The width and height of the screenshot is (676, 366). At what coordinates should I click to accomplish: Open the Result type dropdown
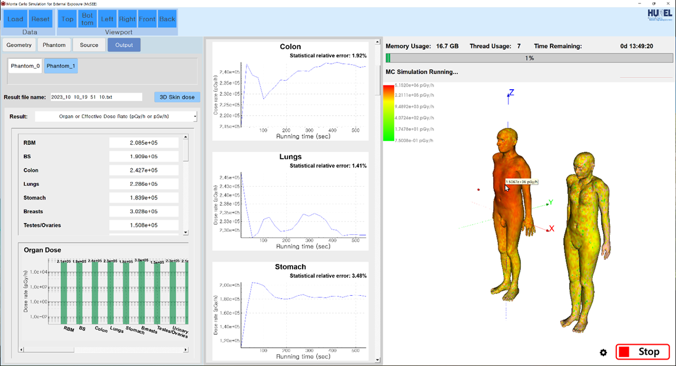click(x=116, y=116)
